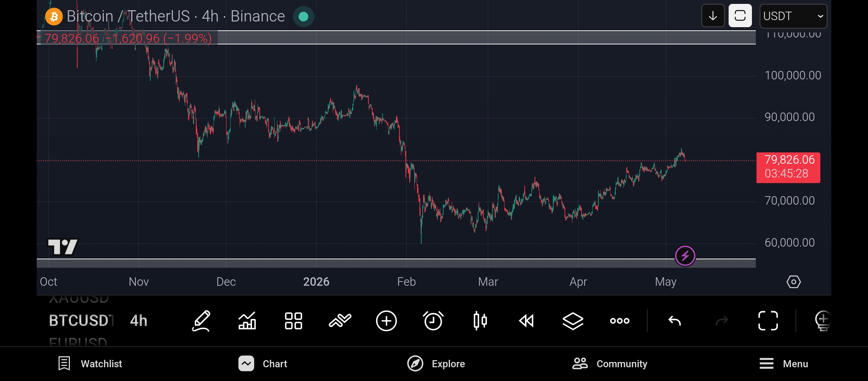This screenshot has width=868, height=381.
Task: Change chart type with candlestick icon
Action: [x=480, y=321]
